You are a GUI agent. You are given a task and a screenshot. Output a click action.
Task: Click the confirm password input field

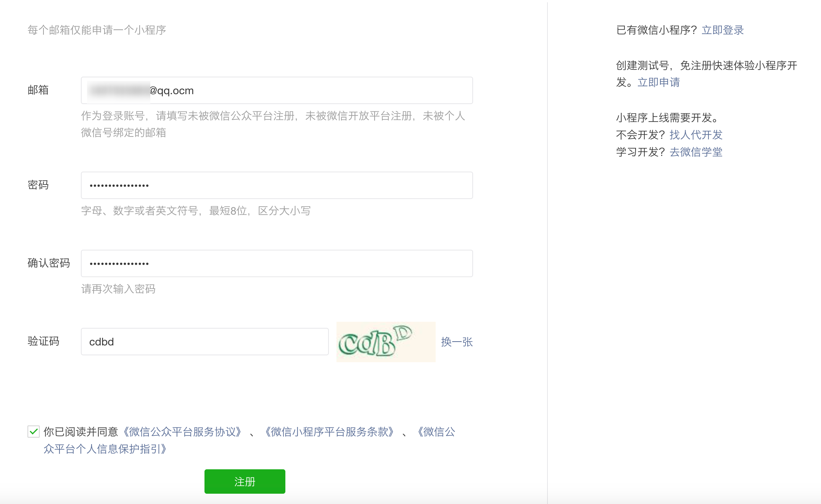pyautogui.click(x=277, y=263)
